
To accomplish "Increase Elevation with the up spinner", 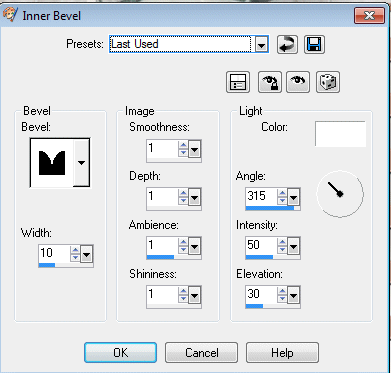I will click(x=282, y=291).
